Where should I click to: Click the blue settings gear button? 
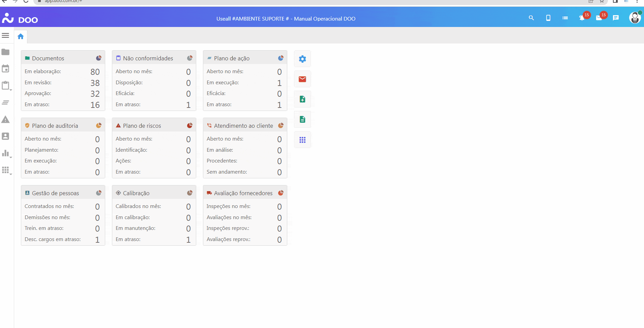coord(302,59)
